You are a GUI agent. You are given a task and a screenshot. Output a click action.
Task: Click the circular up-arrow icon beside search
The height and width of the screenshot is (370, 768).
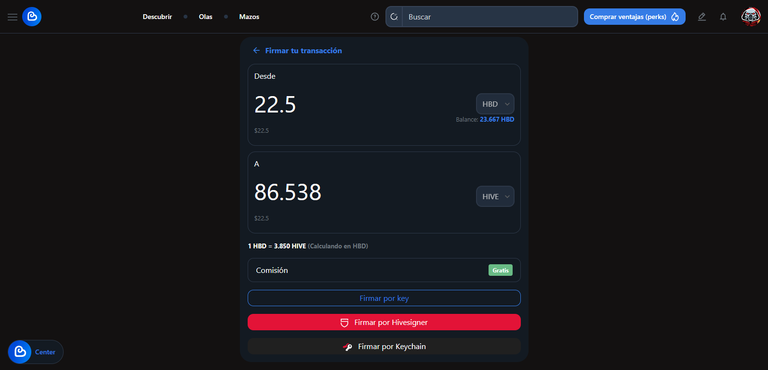tap(375, 17)
